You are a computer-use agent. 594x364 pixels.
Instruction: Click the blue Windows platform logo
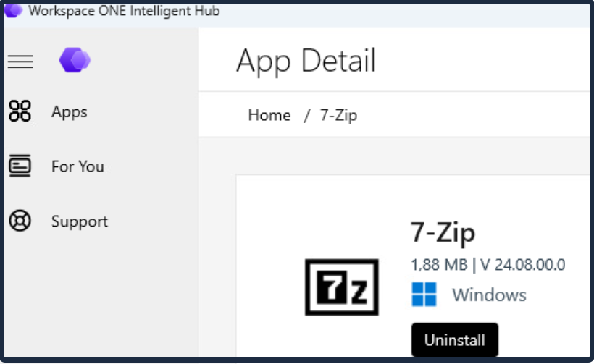(x=424, y=294)
